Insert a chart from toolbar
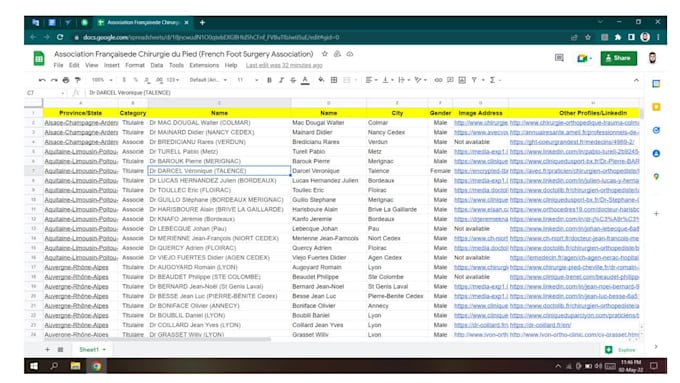This screenshot has width=680, height=383. pyautogui.click(x=462, y=80)
